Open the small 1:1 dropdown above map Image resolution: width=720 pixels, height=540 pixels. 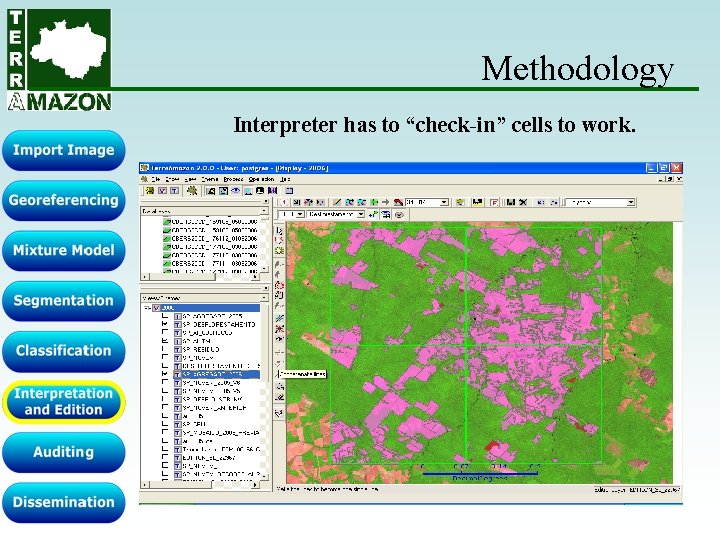pos(300,214)
